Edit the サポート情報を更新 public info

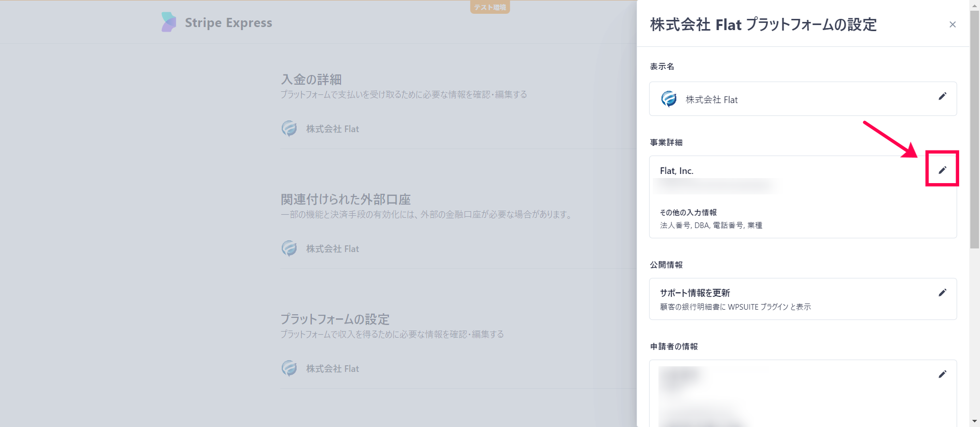[942, 292]
